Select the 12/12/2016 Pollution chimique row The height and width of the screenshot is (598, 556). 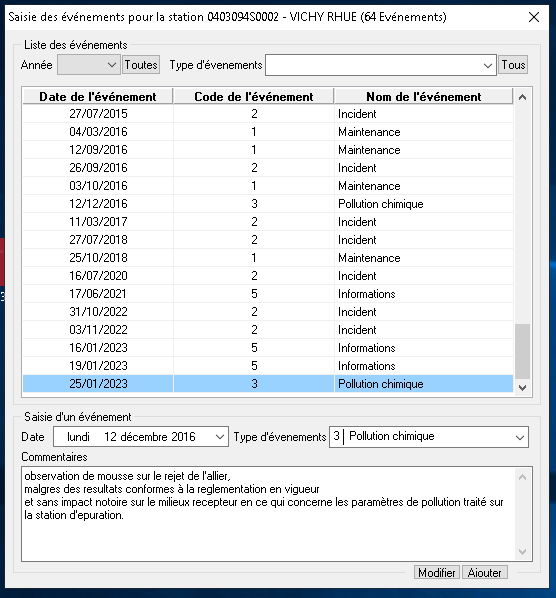tap(268, 204)
